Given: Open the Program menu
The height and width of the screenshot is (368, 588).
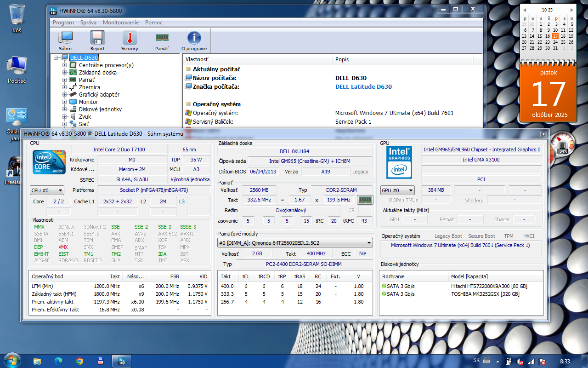Looking at the screenshot, I should point(63,23).
